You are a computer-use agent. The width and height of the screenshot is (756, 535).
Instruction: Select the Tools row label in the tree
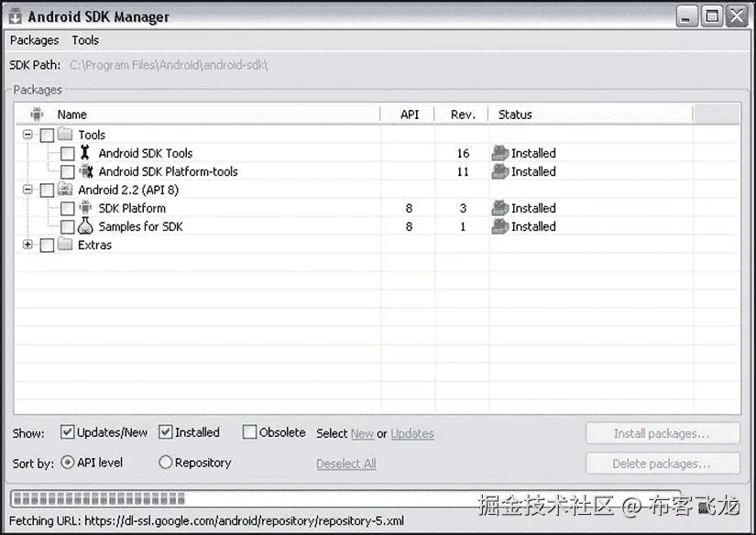pos(92,135)
